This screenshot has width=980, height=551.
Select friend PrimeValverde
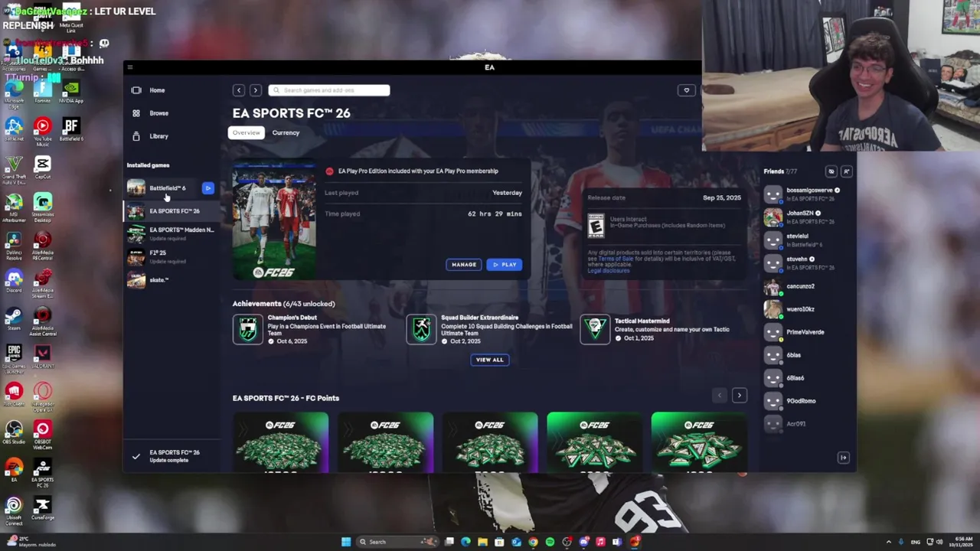(x=806, y=332)
